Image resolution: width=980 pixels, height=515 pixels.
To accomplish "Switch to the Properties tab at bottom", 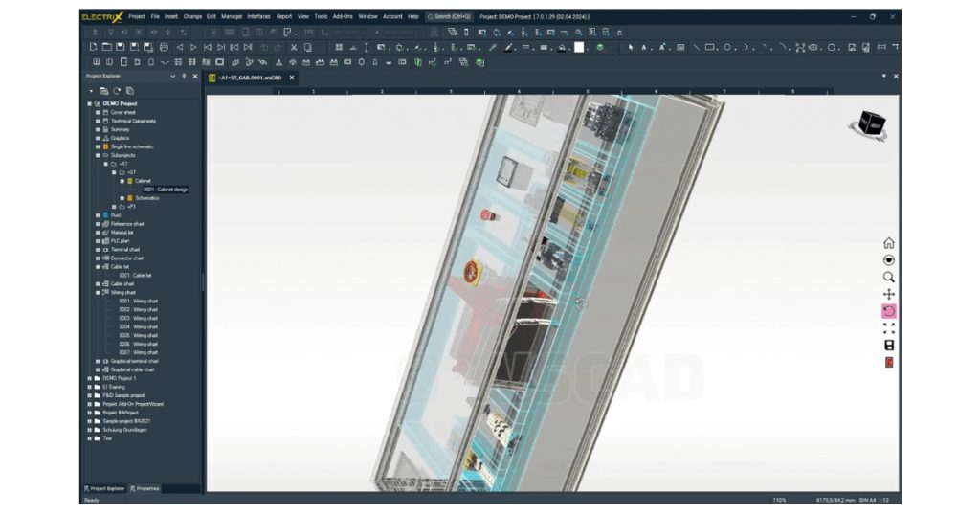I will [145, 489].
